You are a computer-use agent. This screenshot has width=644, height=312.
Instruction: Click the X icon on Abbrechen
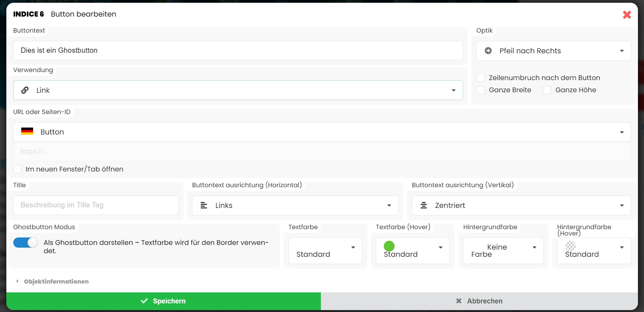[x=459, y=301]
